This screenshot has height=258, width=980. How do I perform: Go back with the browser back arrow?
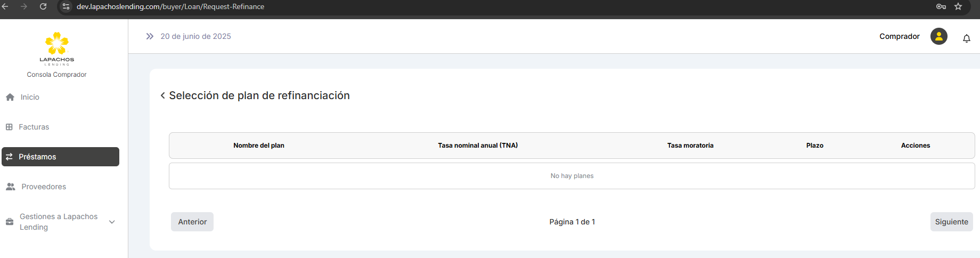point(5,6)
